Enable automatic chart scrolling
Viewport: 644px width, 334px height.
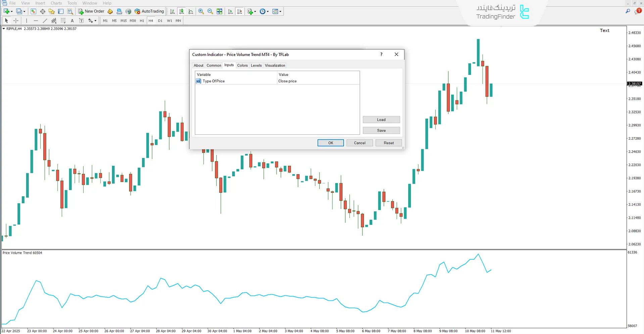pos(231,11)
